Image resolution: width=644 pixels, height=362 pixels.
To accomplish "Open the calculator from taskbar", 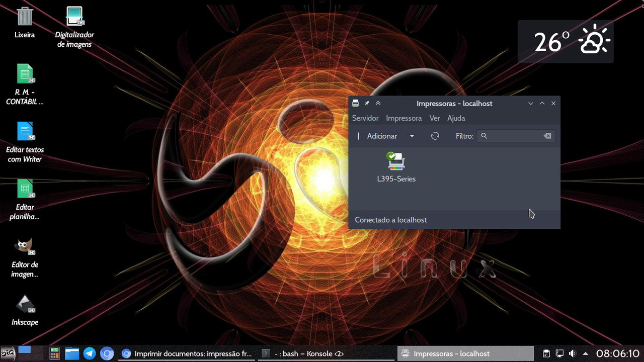I will click(x=54, y=353).
